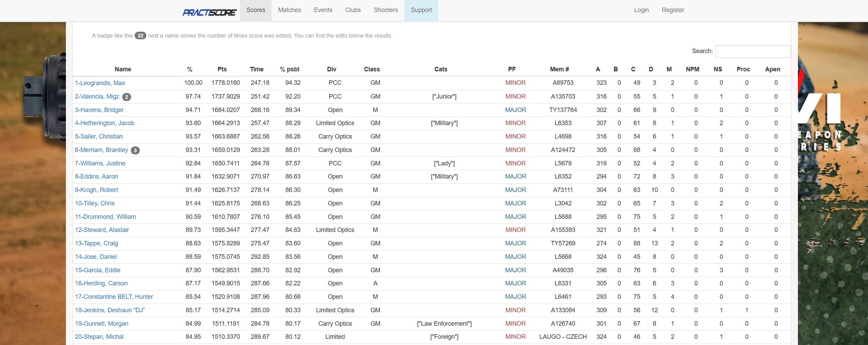The height and width of the screenshot is (345, 868).
Task: Click the PractiScore logo
Action: click(x=209, y=12)
